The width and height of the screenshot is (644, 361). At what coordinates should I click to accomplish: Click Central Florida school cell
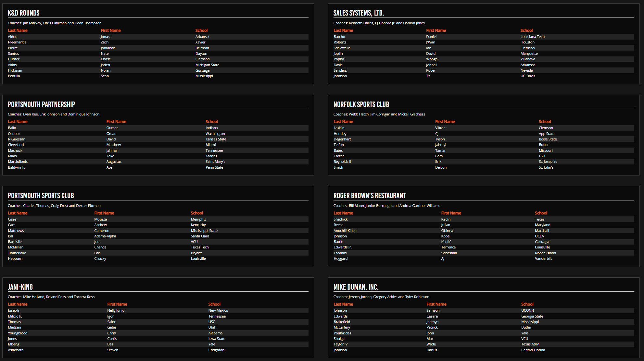click(533, 350)
